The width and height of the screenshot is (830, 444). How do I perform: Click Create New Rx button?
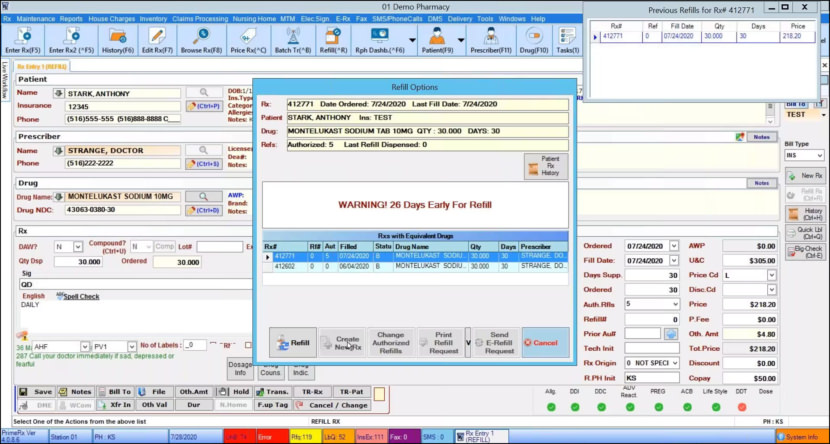point(342,342)
